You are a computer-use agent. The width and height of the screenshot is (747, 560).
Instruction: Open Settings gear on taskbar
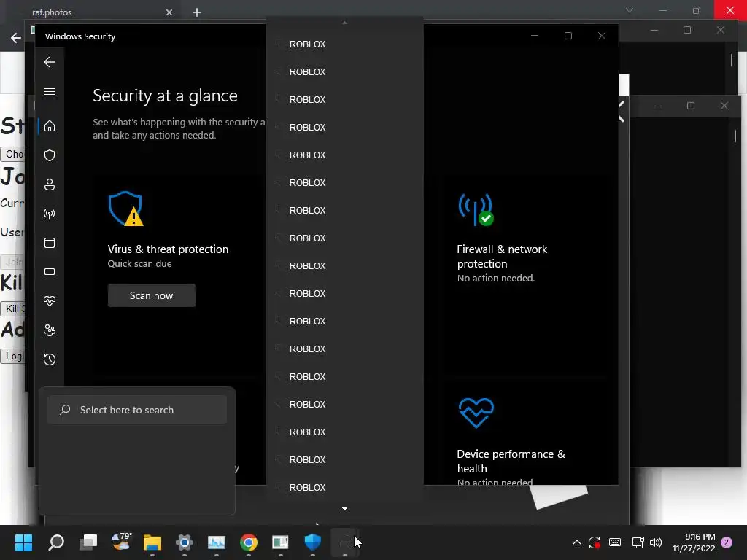point(185,542)
